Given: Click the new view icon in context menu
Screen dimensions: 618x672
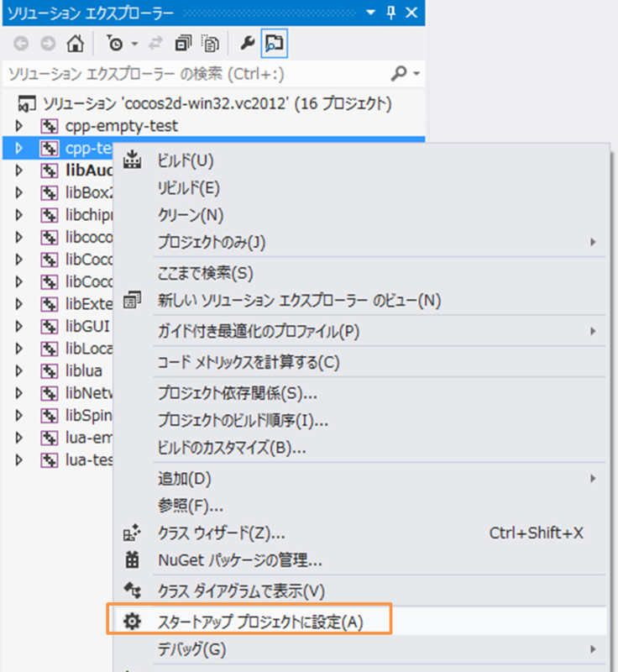Looking at the screenshot, I should [x=132, y=300].
